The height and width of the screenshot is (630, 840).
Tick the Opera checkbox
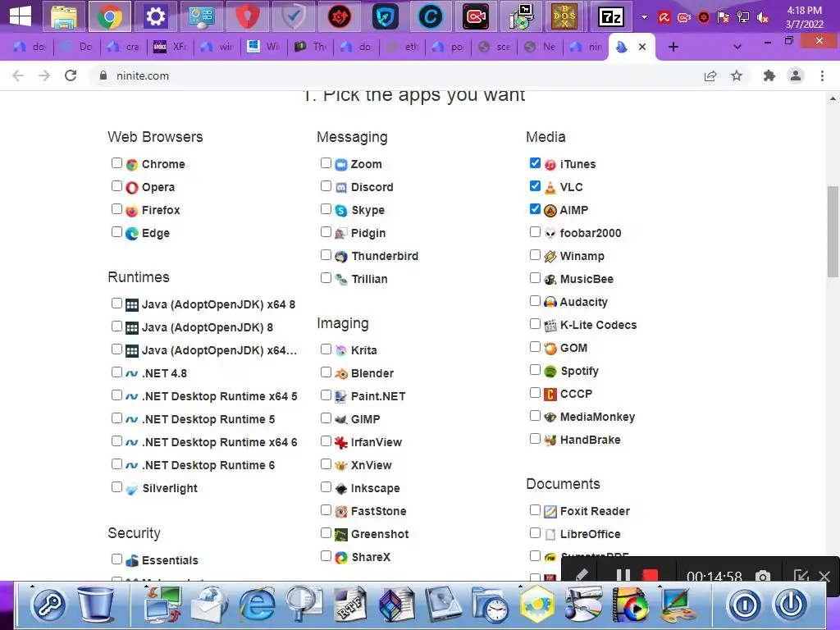coord(116,186)
